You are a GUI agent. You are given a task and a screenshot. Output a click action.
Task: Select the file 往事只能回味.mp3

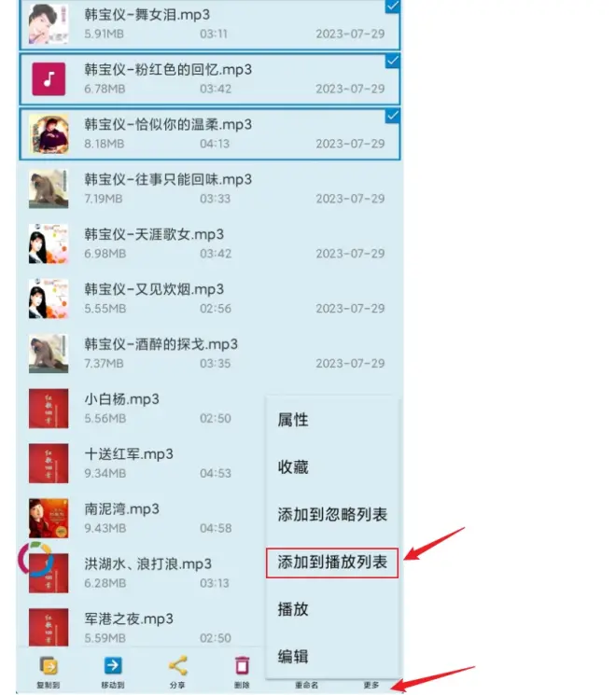click(210, 188)
